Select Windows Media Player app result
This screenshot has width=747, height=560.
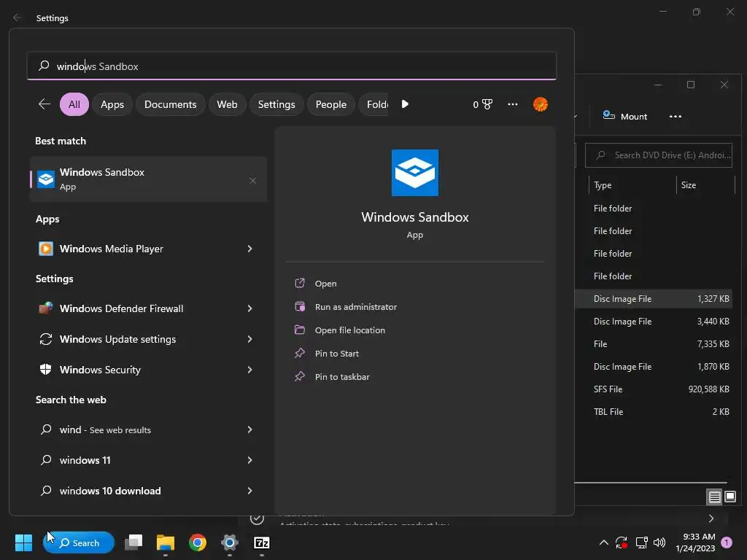point(148,249)
